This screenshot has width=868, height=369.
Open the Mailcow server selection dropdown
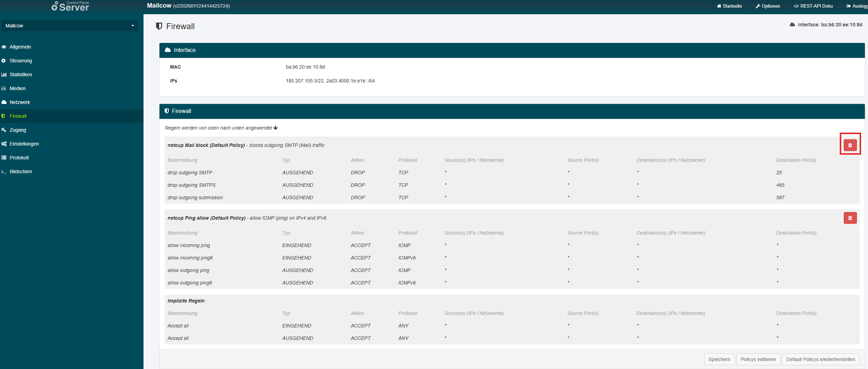tap(70, 26)
